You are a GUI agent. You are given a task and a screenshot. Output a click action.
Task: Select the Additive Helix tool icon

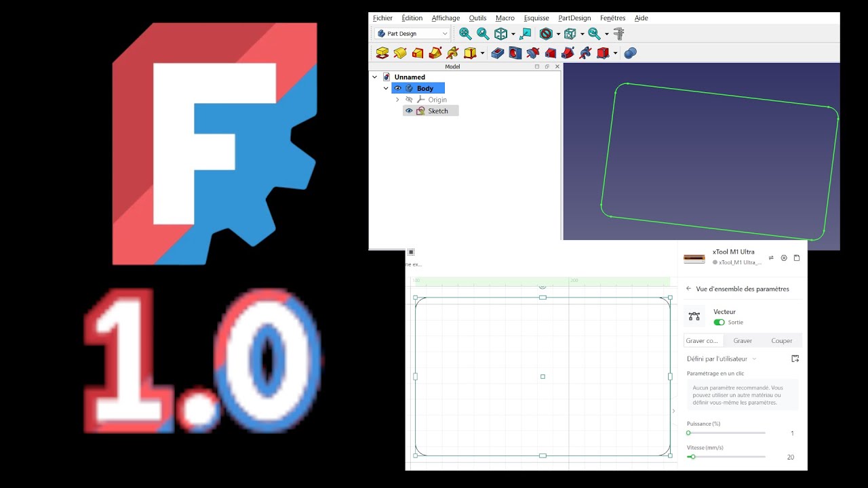coord(452,53)
